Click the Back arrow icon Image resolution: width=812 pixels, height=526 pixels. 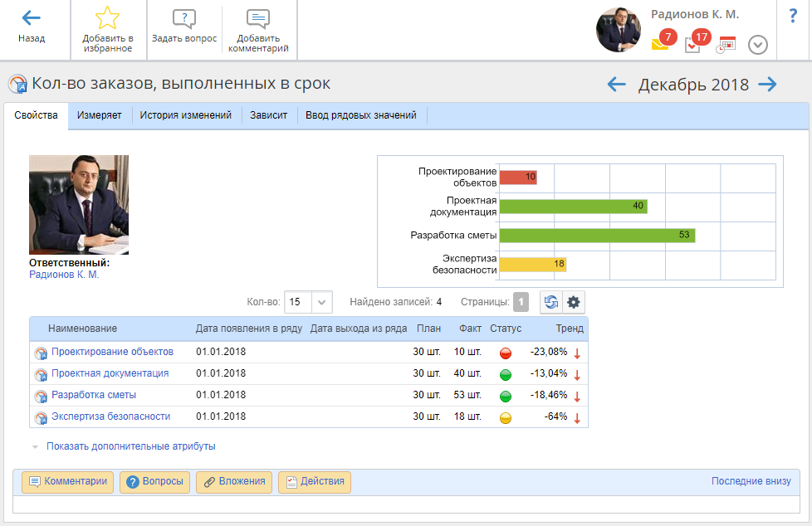click(x=32, y=18)
